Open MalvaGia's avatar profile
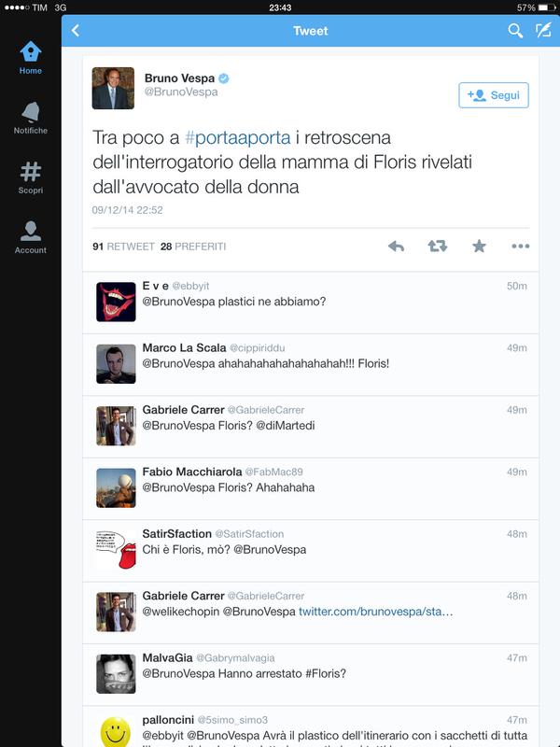This screenshot has height=747, width=560. [x=116, y=673]
